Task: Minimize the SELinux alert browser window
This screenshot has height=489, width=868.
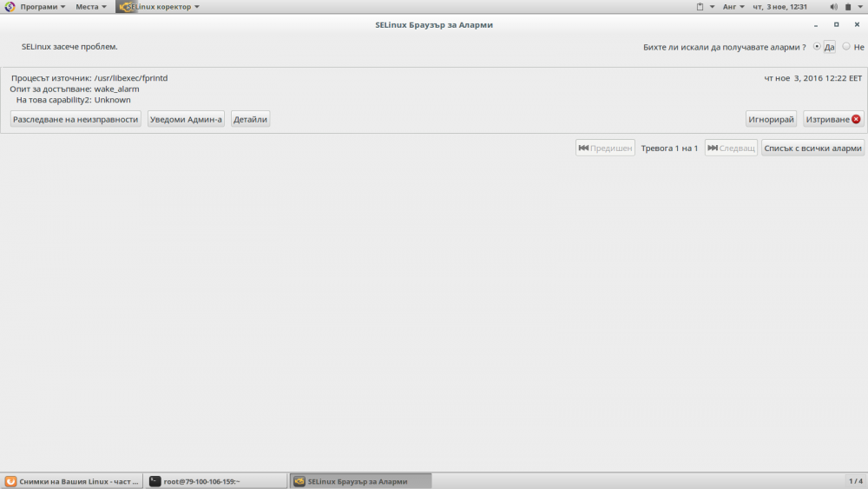Action: (816, 25)
